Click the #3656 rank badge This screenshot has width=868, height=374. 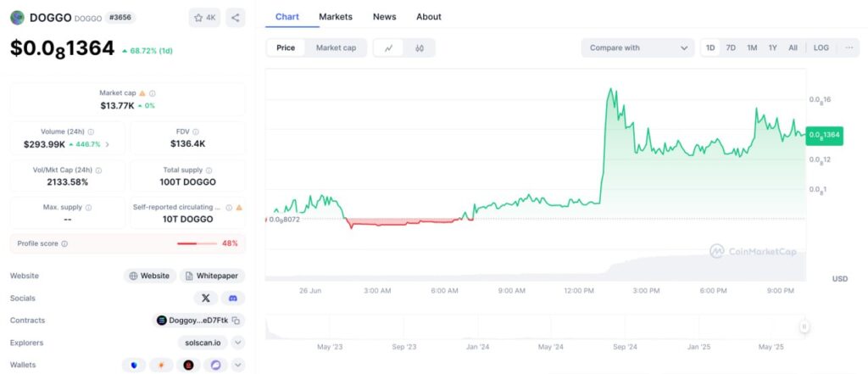120,18
